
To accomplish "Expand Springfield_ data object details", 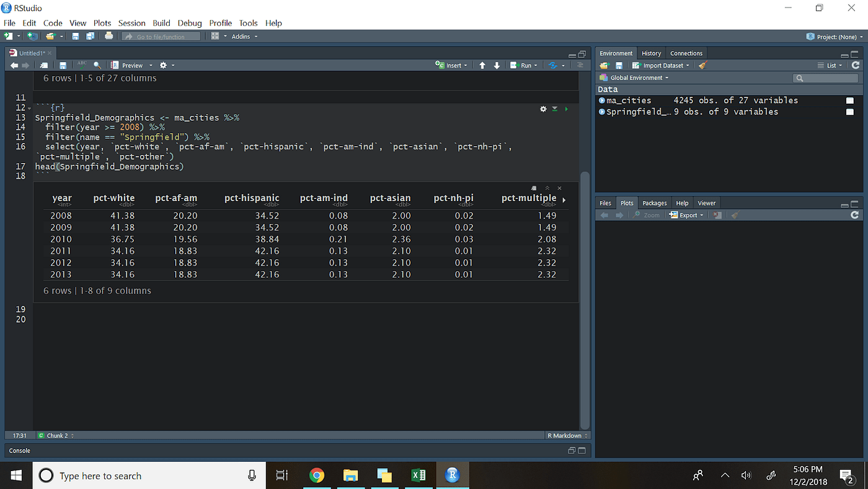I will [602, 112].
